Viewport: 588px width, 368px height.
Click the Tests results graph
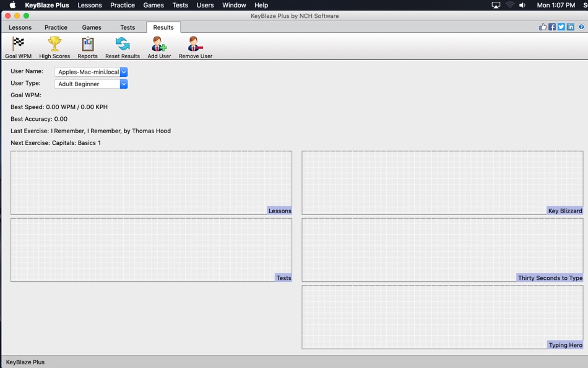point(151,250)
